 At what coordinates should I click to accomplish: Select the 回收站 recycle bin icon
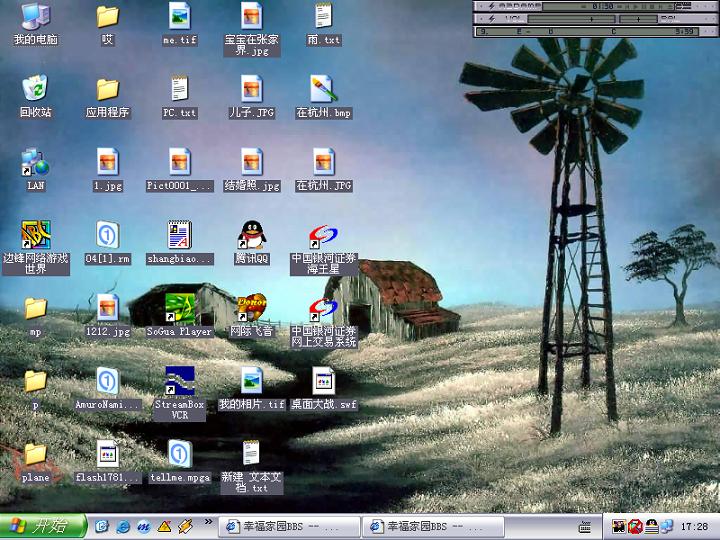coord(35,97)
